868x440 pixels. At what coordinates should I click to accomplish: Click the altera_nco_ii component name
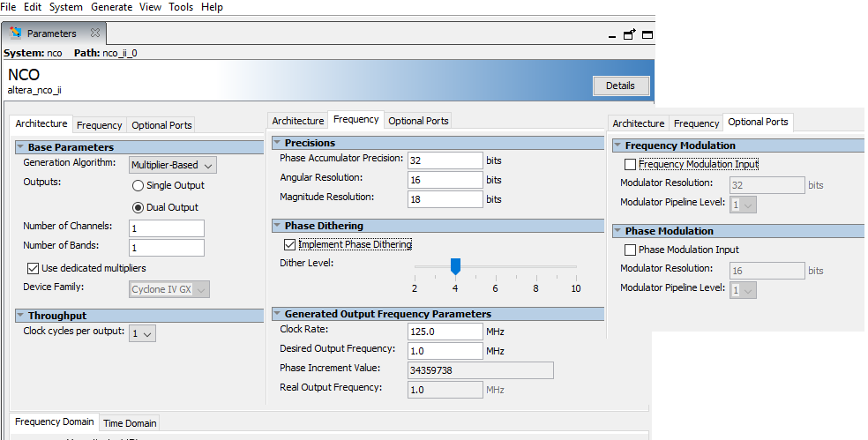(x=34, y=90)
